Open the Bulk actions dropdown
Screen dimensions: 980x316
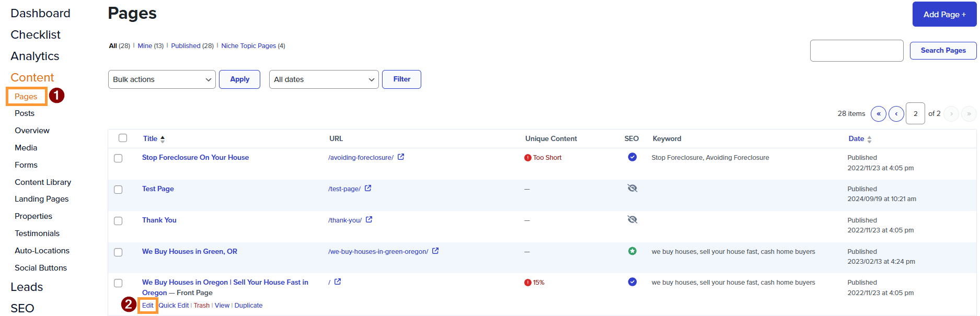point(162,79)
